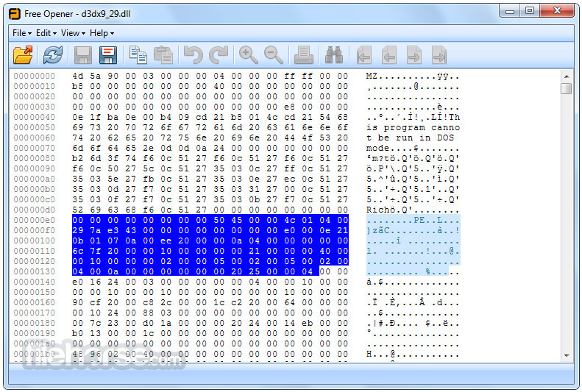Open the File menu

coord(22,33)
